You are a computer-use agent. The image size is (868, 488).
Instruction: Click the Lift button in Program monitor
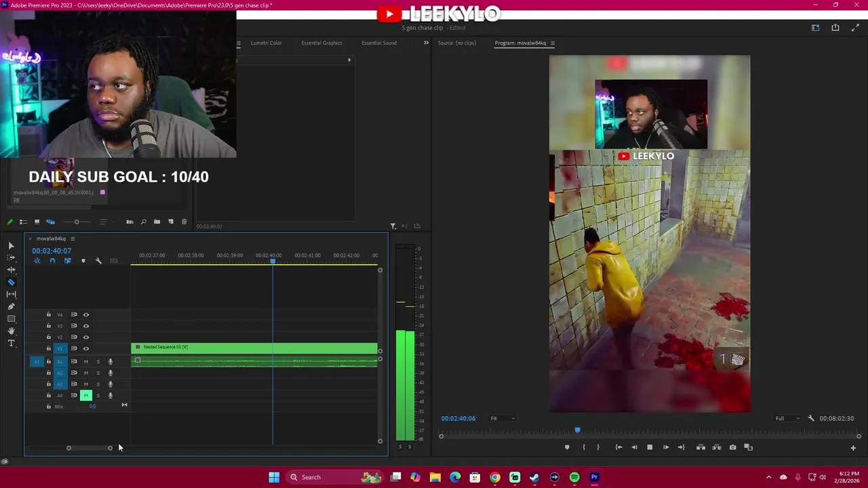coord(701,447)
